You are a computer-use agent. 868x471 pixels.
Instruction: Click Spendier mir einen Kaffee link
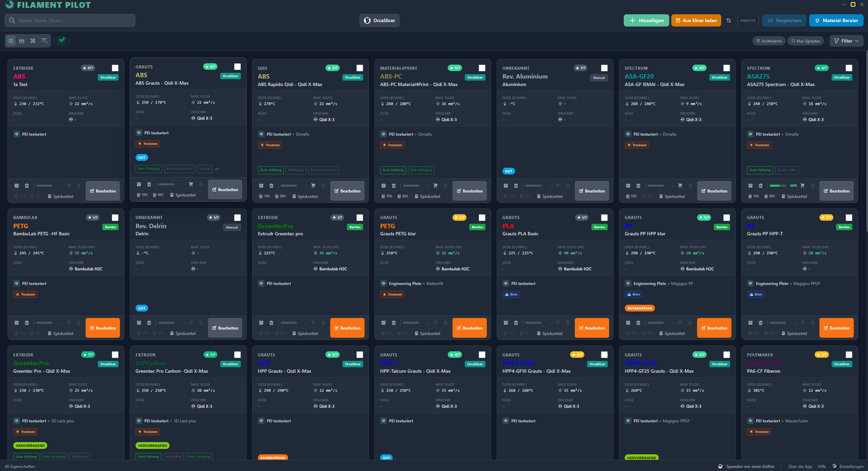pos(750,467)
